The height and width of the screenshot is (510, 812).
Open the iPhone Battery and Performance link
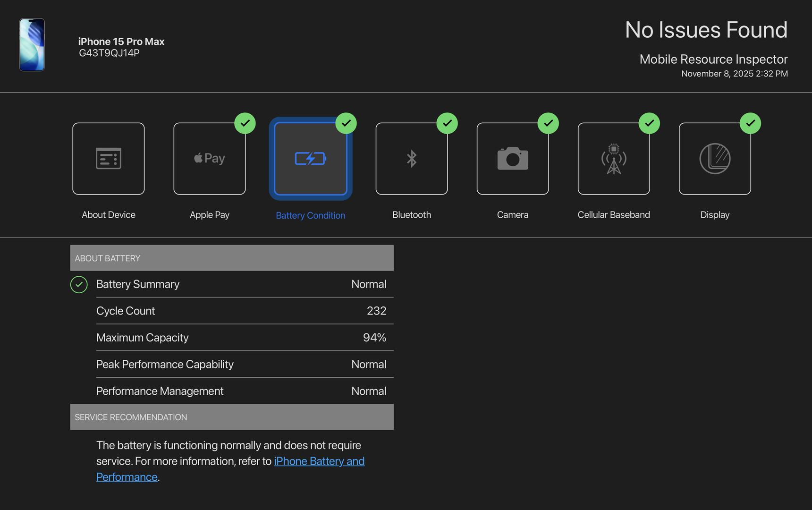319,461
